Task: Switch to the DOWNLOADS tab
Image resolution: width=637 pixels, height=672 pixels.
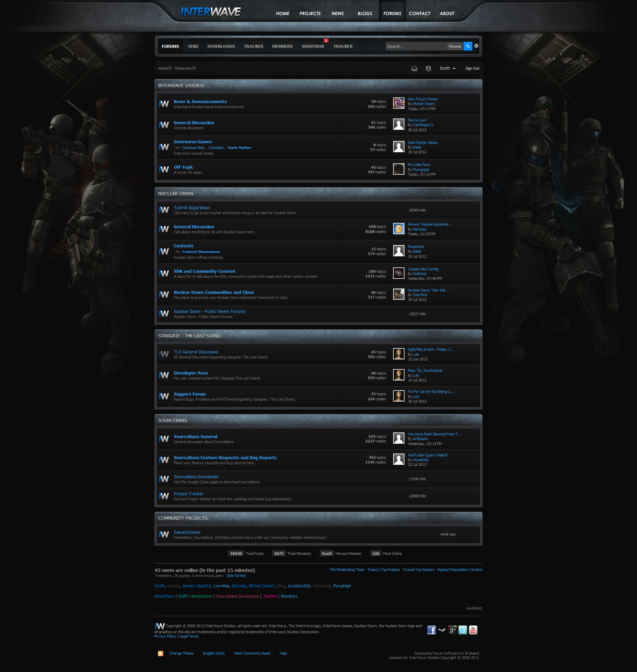Action: pos(221,47)
